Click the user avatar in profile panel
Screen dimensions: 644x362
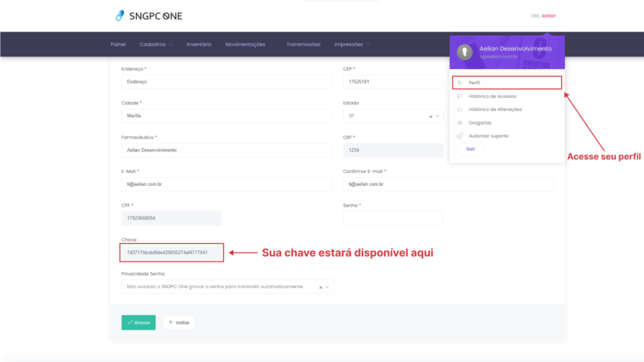(463, 51)
